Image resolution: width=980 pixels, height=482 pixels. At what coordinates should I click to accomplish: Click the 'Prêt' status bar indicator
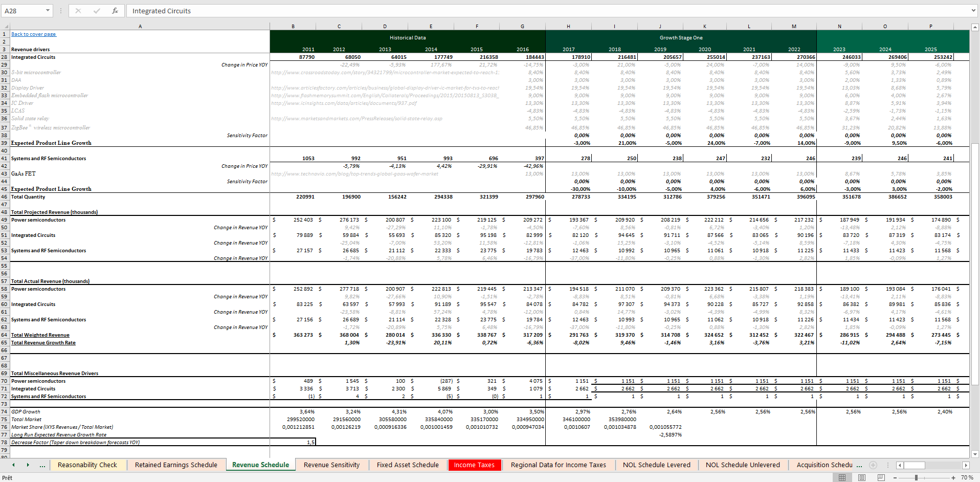click(x=7, y=477)
